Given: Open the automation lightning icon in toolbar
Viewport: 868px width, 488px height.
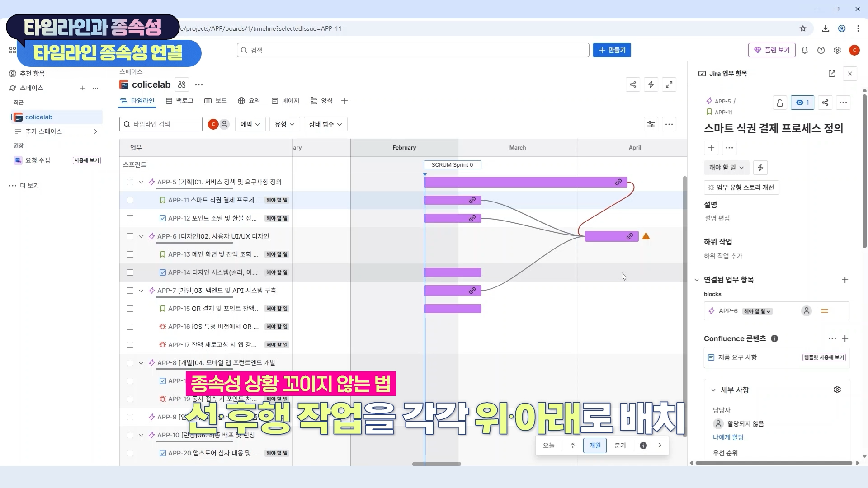Looking at the screenshot, I should (x=651, y=84).
